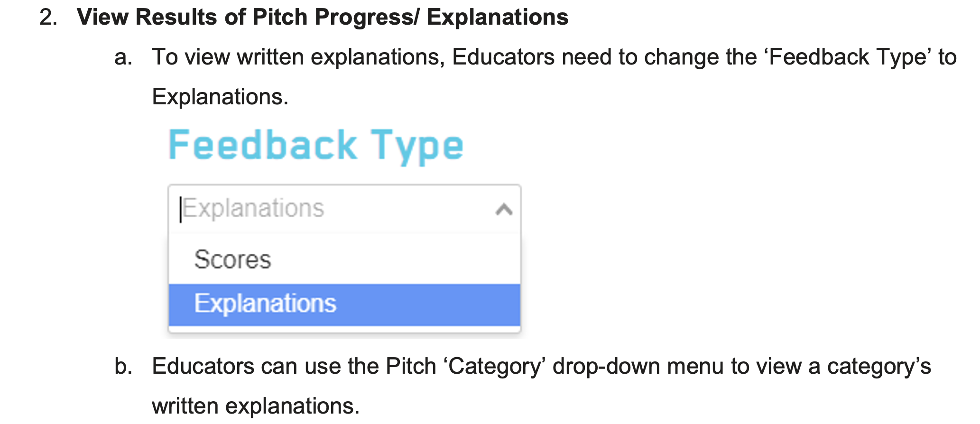Viewport: 980px width, 424px height.
Task: Click "Explanations." ending step a
Action: (220, 97)
